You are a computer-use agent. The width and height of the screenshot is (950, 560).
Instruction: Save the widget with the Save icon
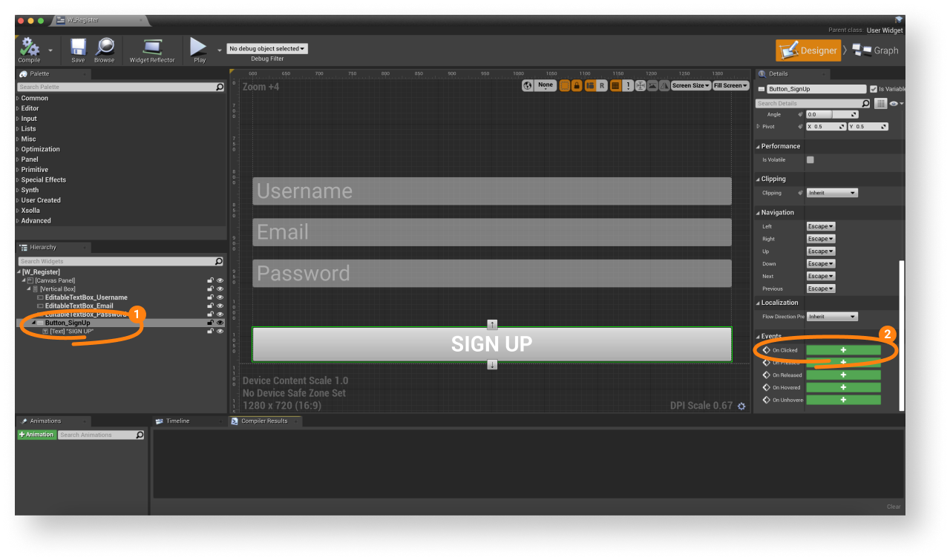coord(78,47)
